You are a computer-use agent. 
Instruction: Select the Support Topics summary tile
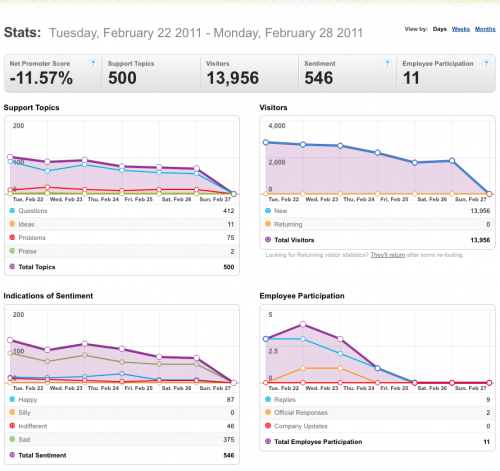151,74
